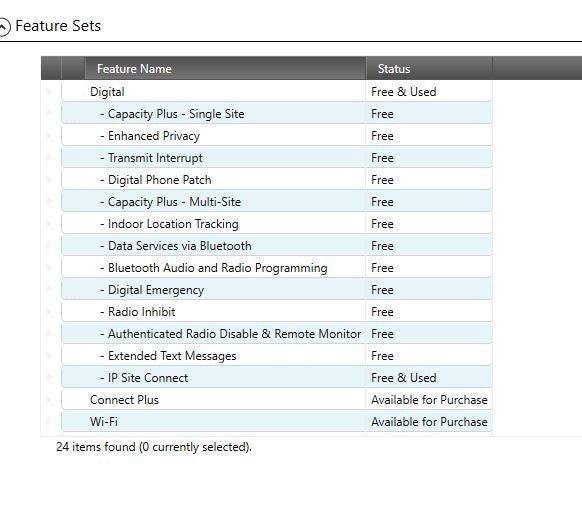Screen dimensions: 582x512
Task: Select the Digital feature row
Action: [x=277, y=92]
